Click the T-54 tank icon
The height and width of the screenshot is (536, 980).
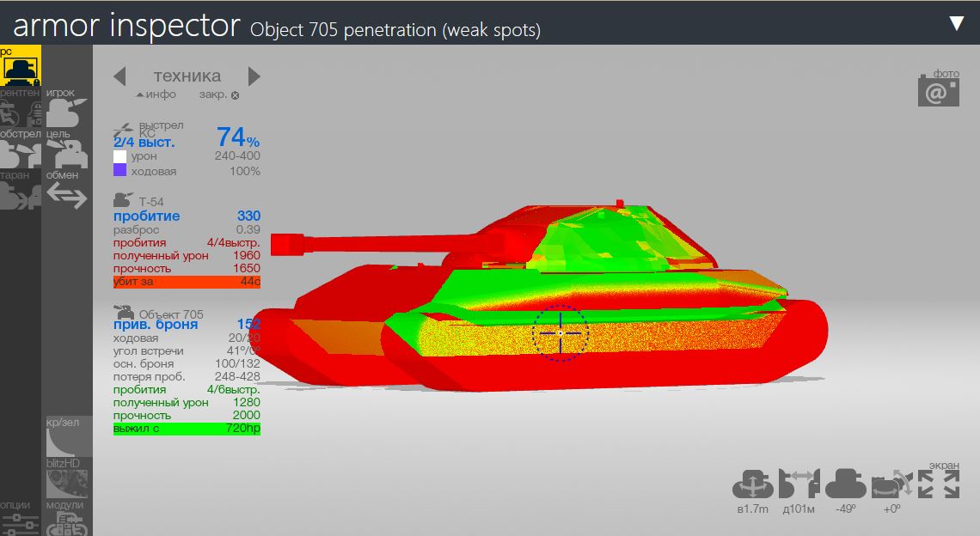click(123, 200)
